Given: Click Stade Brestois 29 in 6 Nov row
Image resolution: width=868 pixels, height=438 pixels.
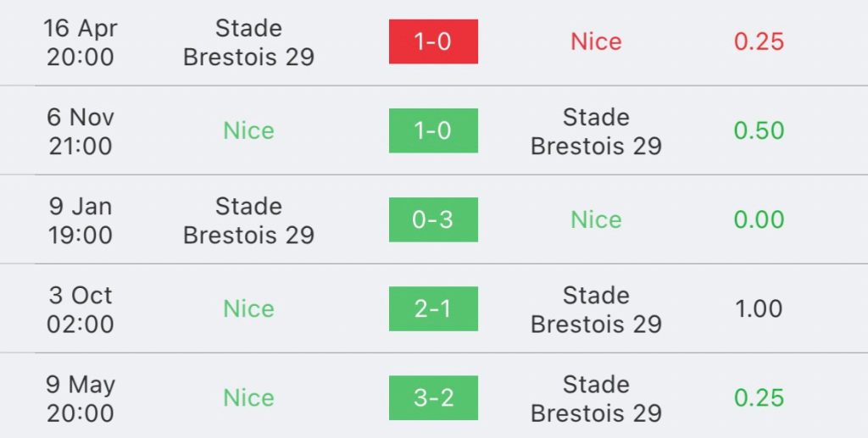Looking at the screenshot, I should coord(596,131).
